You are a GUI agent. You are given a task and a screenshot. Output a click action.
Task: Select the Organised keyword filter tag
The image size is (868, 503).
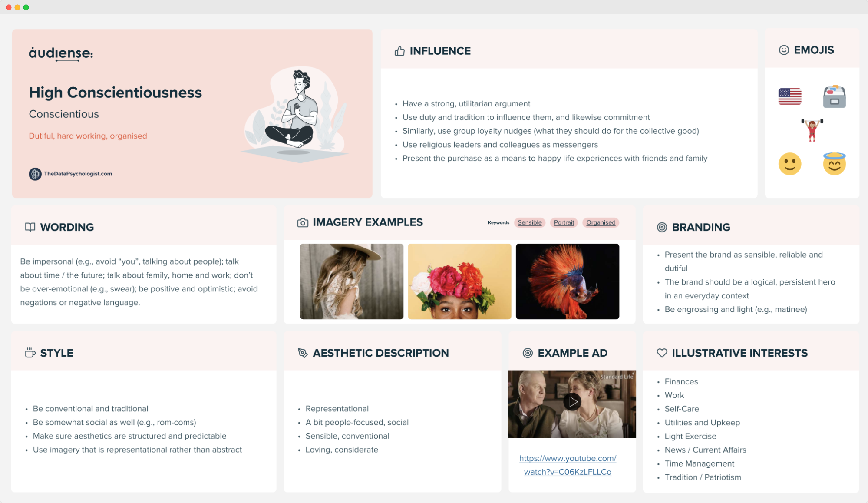601,222
